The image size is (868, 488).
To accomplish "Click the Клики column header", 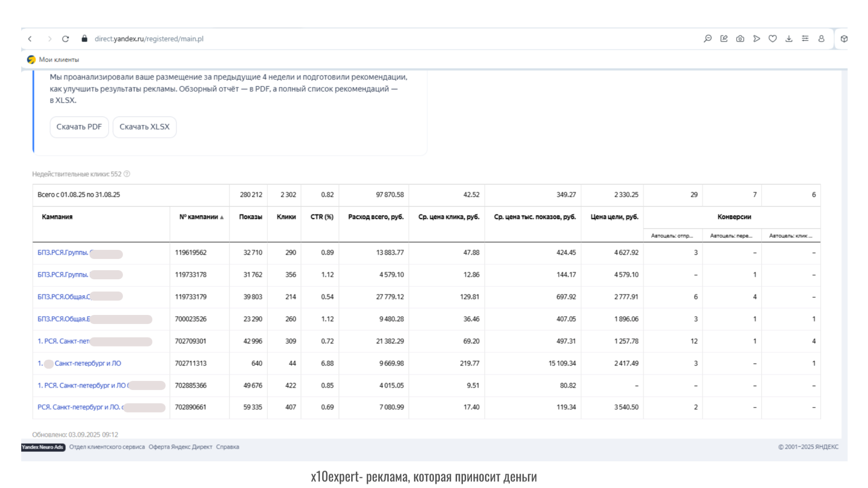I will tap(286, 217).
